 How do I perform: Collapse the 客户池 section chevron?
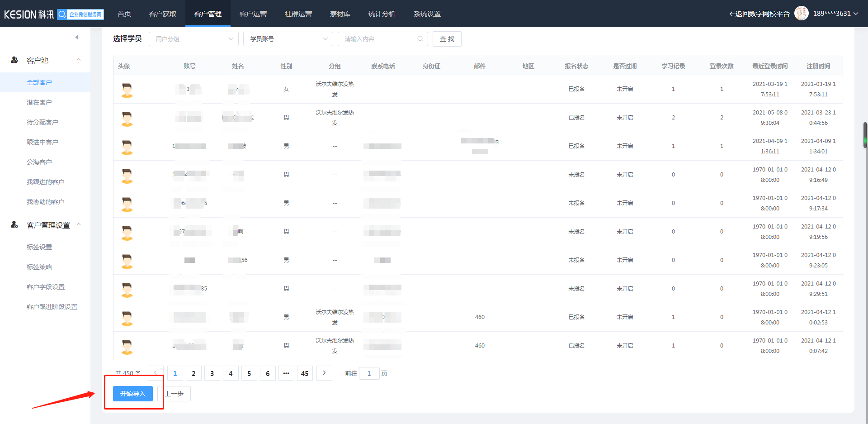[x=79, y=60]
